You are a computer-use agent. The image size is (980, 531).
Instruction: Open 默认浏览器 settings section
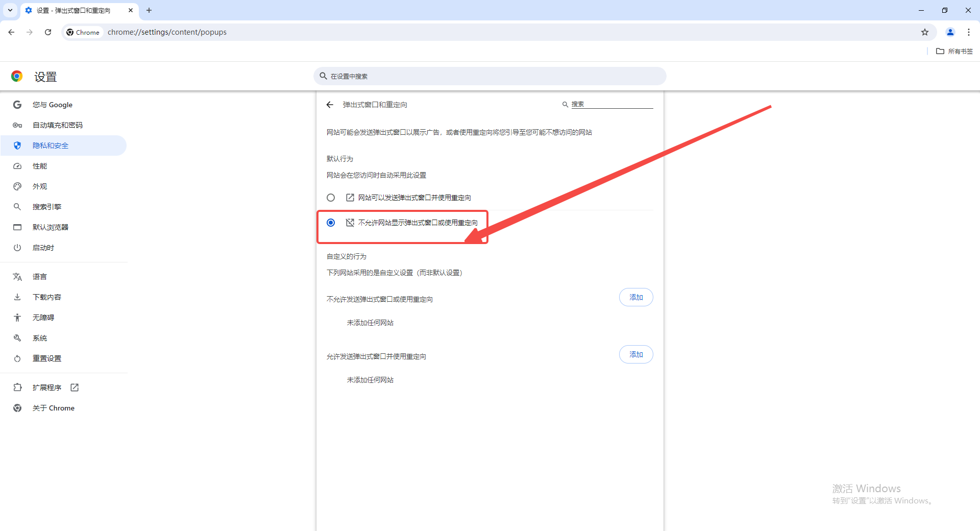click(x=64, y=227)
